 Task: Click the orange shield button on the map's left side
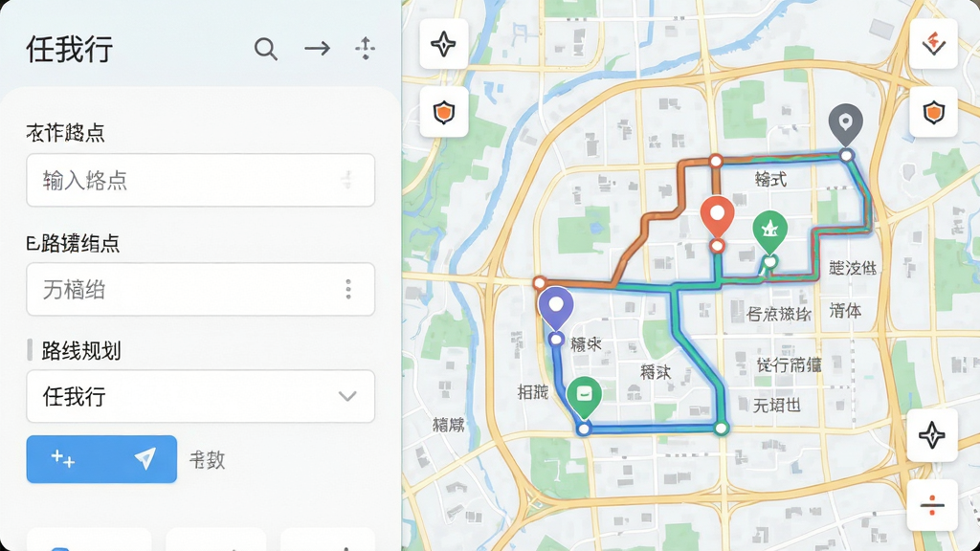point(444,113)
